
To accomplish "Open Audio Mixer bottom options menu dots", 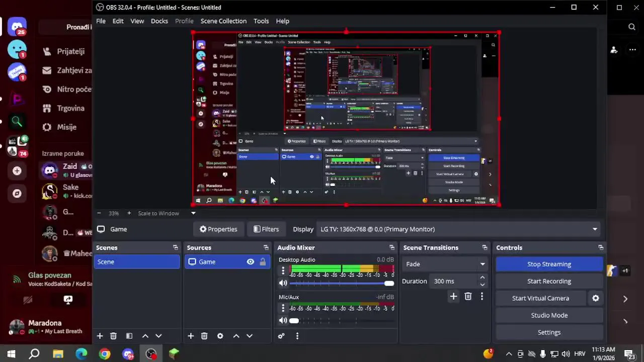I will pyautogui.click(x=297, y=336).
